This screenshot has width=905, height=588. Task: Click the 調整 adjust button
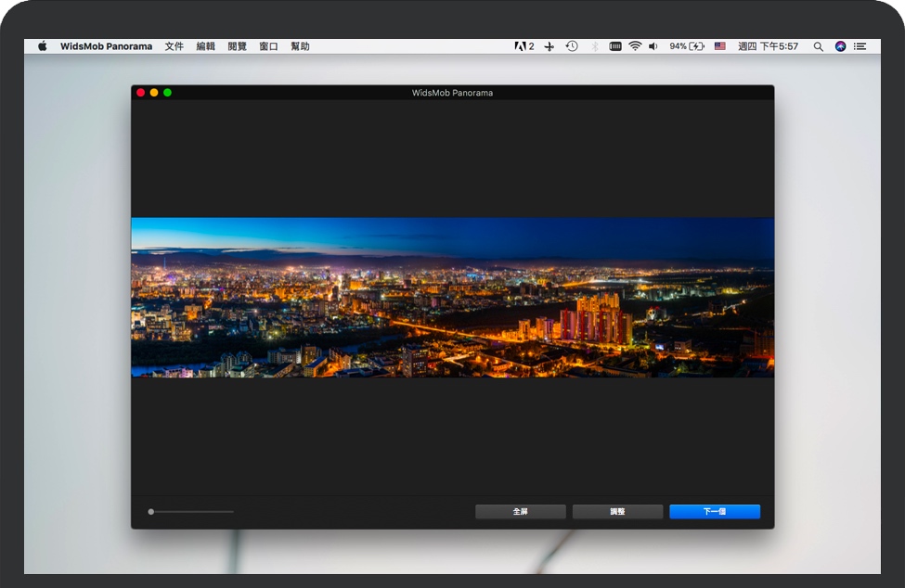tap(617, 512)
